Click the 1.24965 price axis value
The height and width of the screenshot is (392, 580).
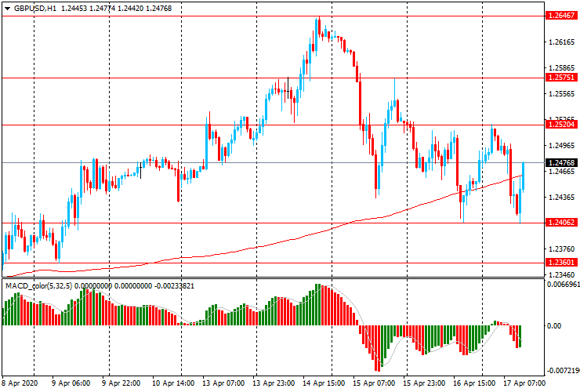pyautogui.click(x=561, y=146)
